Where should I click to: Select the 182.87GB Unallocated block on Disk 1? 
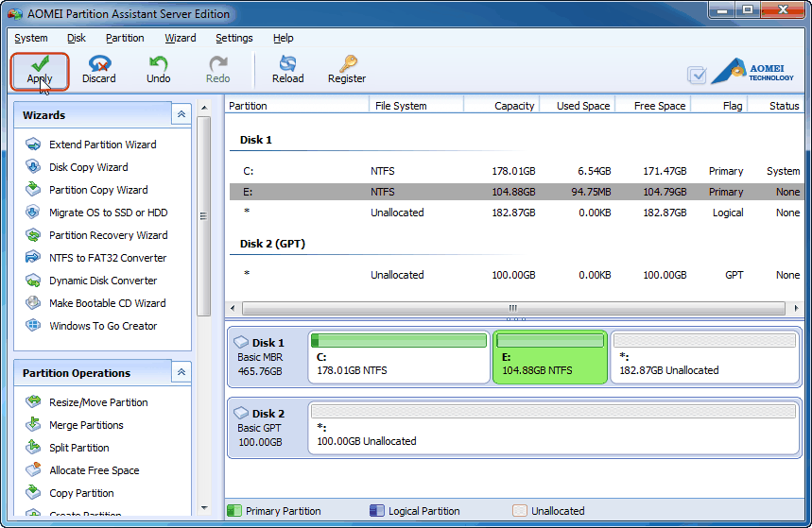click(x=705, y=357)
